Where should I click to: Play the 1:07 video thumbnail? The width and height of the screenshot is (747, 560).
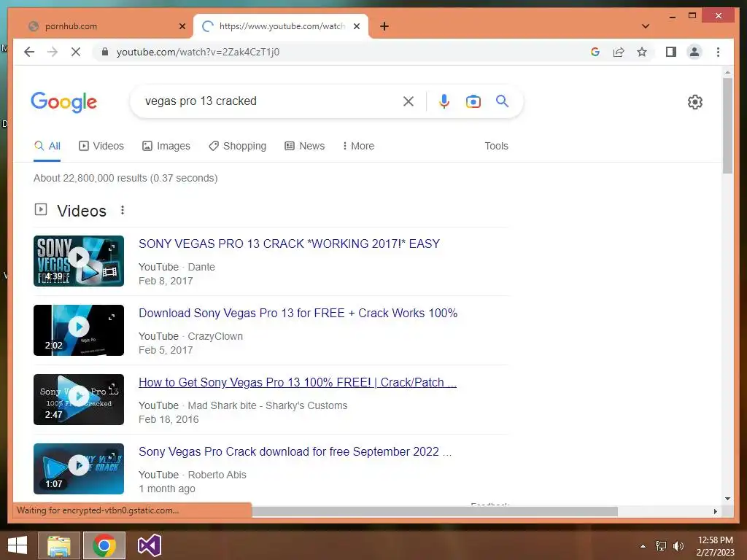coord(79,469)
